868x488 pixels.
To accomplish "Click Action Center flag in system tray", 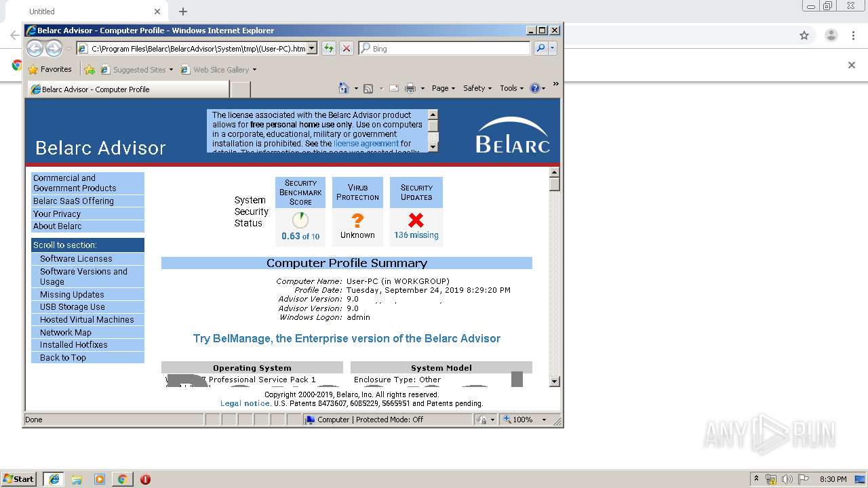I will click(x=804, y=479).
